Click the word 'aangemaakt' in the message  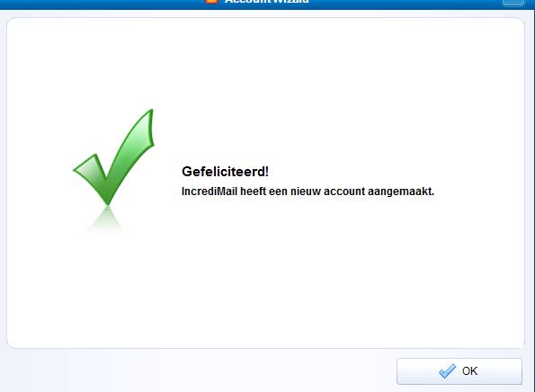pos(399,192)
